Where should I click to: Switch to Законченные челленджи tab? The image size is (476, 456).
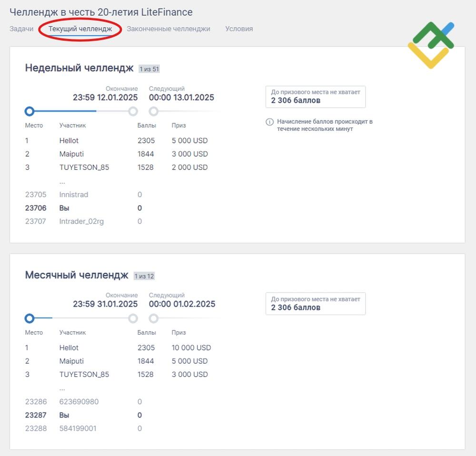[169, 29]
